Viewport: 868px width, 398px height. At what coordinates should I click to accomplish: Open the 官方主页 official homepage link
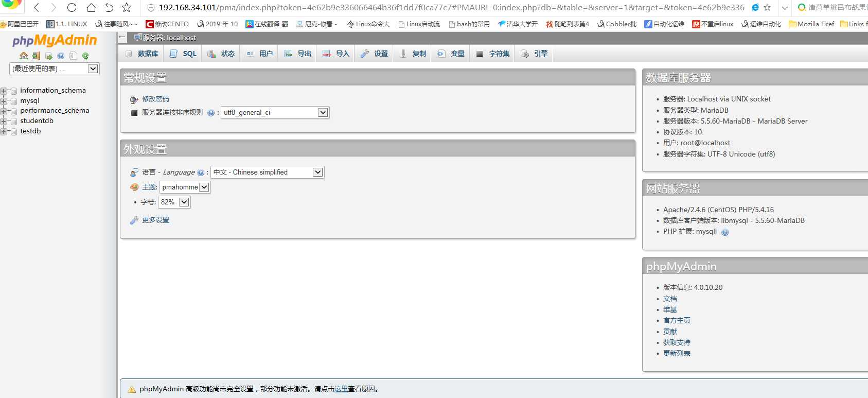pos(677,320)
